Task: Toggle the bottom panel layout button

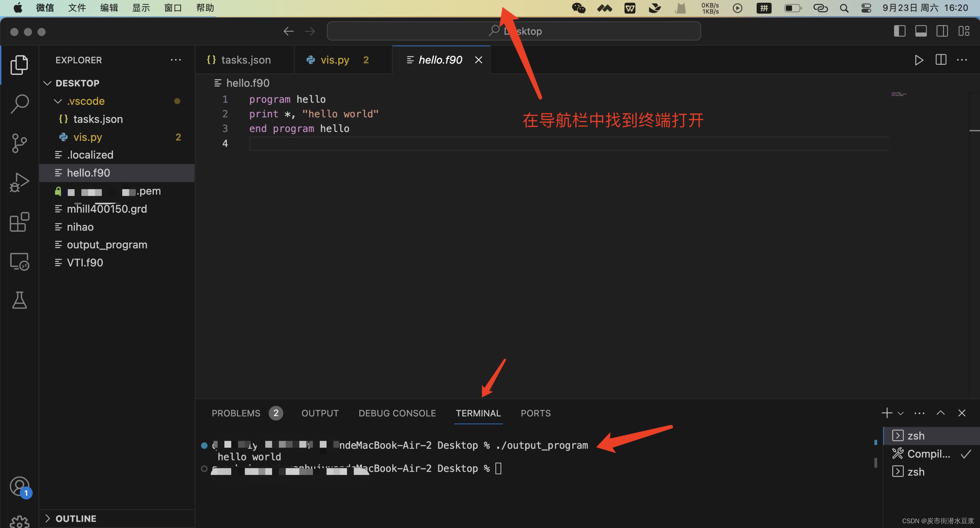Action: coord(921,31)
